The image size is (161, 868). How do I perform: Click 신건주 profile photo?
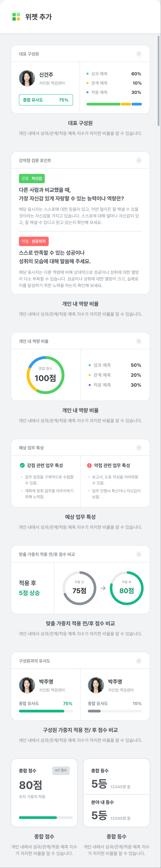[x=27, y=78]
